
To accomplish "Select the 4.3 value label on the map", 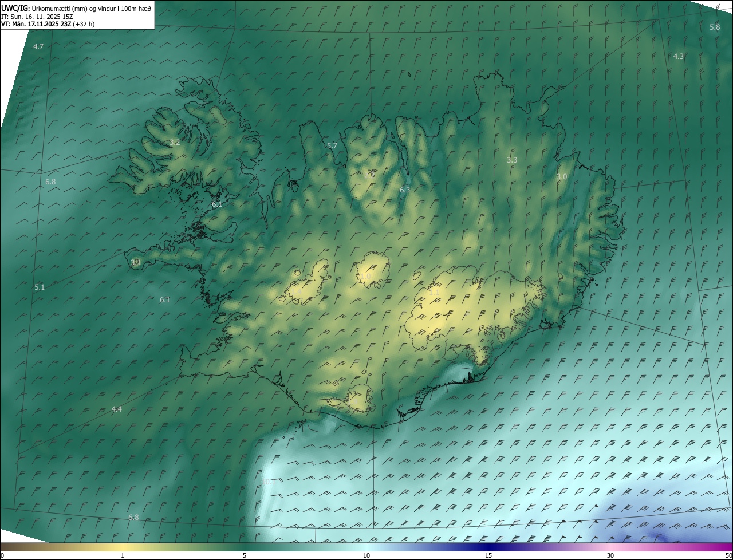I will [x=678, y=56].
